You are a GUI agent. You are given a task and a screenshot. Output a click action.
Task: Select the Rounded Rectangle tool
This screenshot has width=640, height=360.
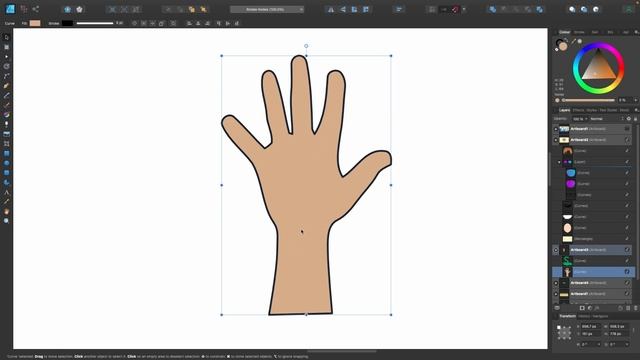[x=6, y=173]
